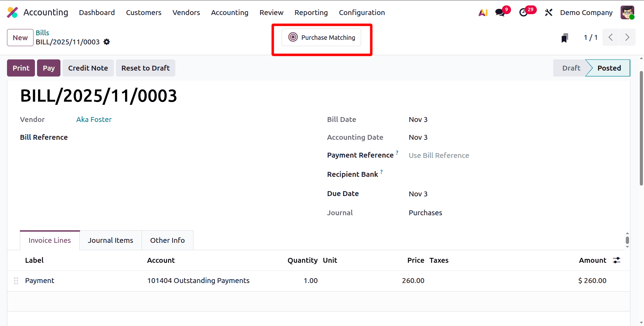Click the AI assistant icon
The height and width of the screenshot is (326, 644).
pos(483,12)
